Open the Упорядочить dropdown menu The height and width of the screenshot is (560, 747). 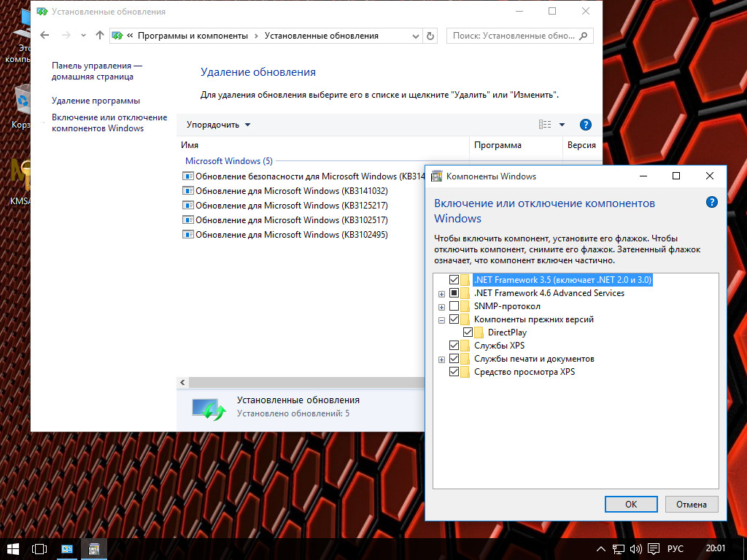[218, 125]
